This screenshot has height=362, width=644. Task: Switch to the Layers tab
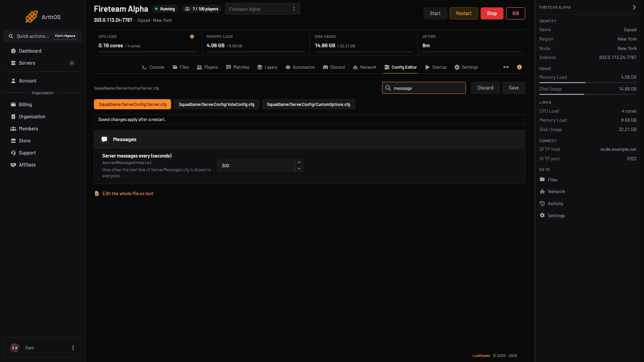coord(267,67)
